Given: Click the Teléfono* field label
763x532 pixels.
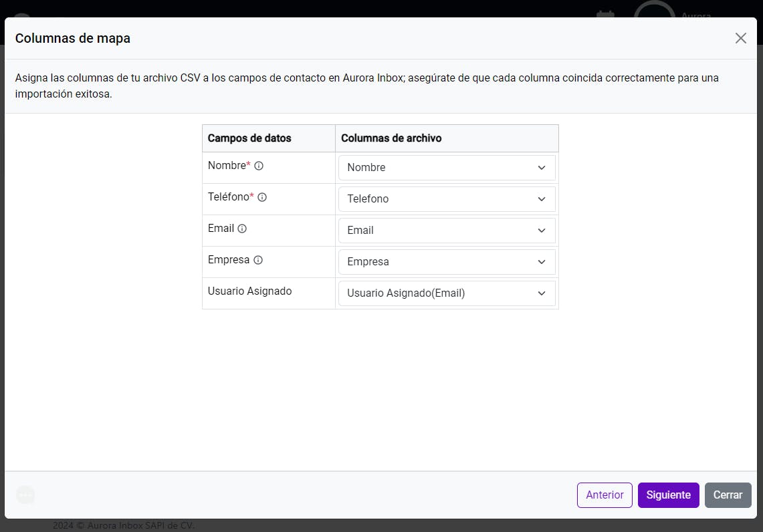Looking at the screenshot, I should 231,197.
